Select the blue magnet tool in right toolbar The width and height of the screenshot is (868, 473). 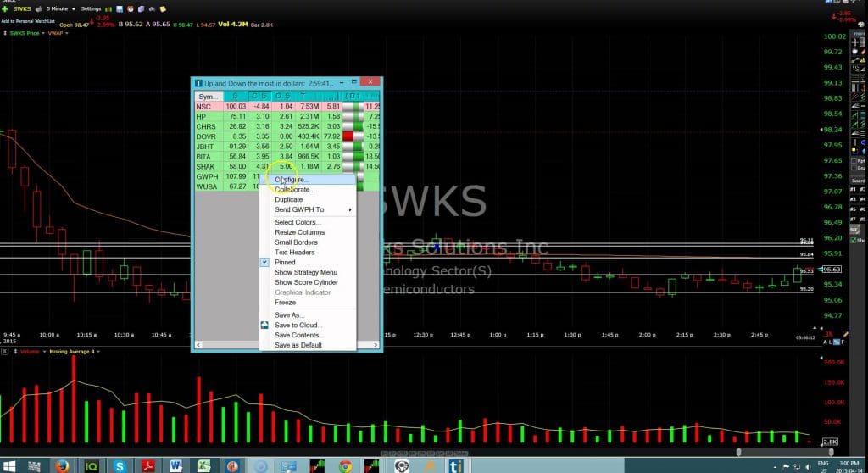[x=862, y=143]
